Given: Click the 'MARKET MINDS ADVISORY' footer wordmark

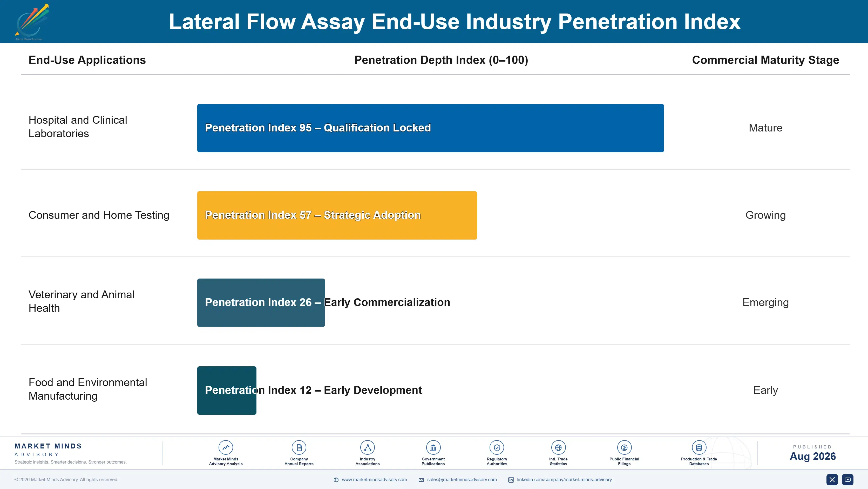Looking at the screenshot, I should 48,450.
